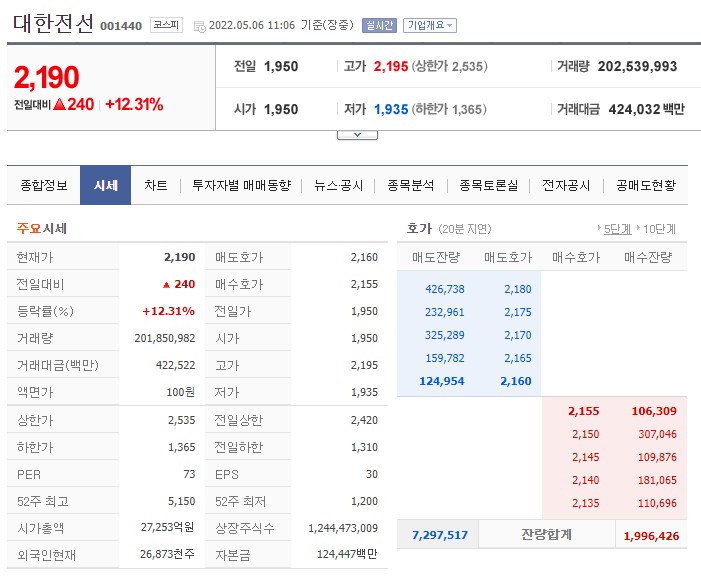Click the buy quantity 106,309
Viewport: 701px width, 582px height.
[x=654, y=411]
